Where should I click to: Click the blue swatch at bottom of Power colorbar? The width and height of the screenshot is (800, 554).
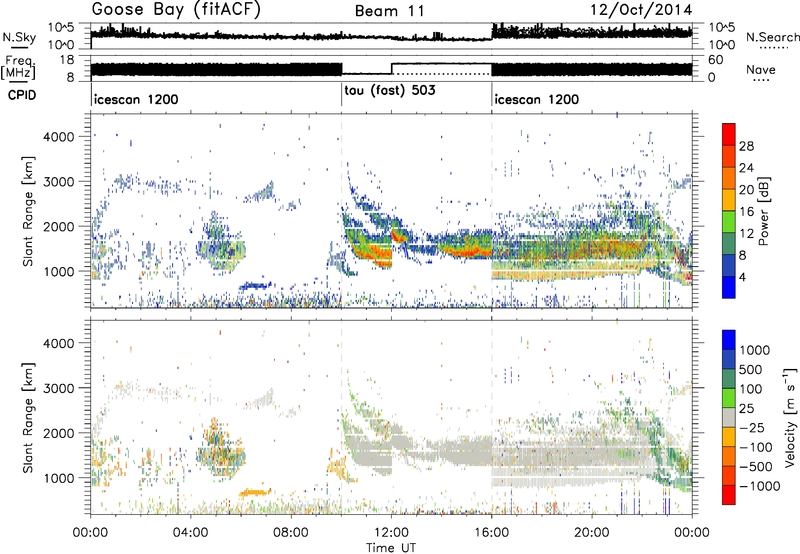click(729, 287)
